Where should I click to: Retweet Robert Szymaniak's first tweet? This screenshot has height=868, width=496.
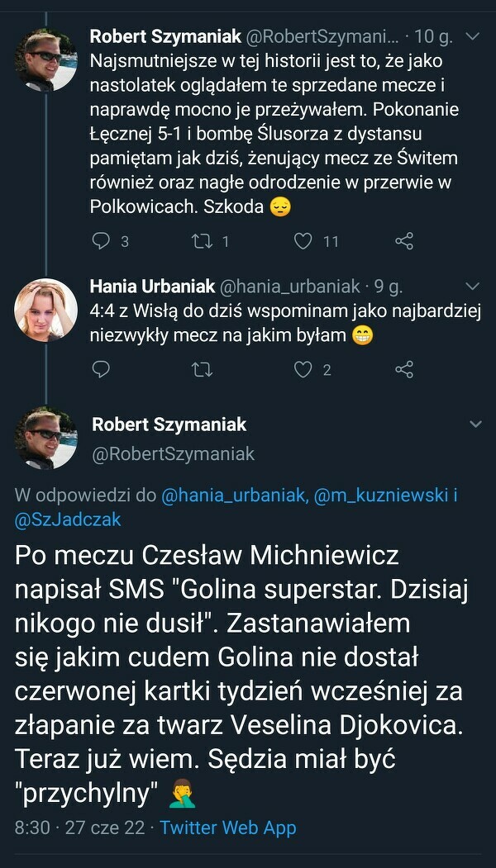click(199, 240)
